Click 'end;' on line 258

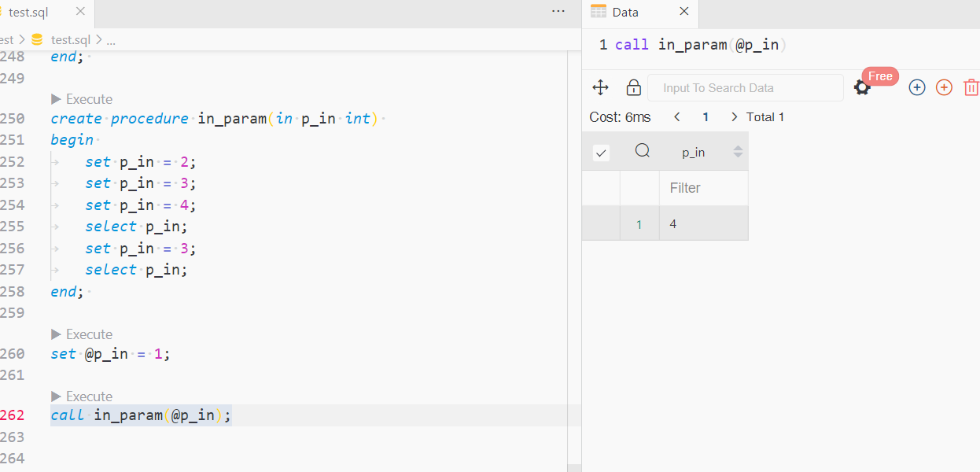[x=67, y=292]
